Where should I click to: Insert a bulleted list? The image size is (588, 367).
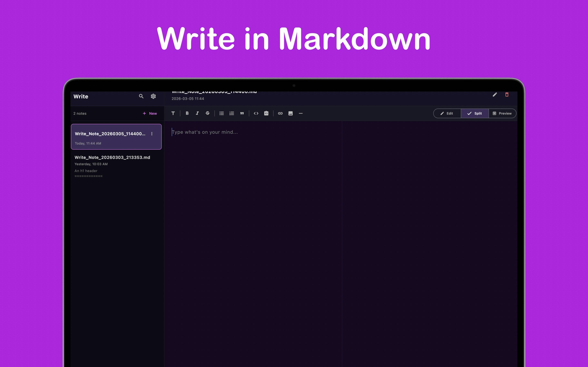pos(221,113)
